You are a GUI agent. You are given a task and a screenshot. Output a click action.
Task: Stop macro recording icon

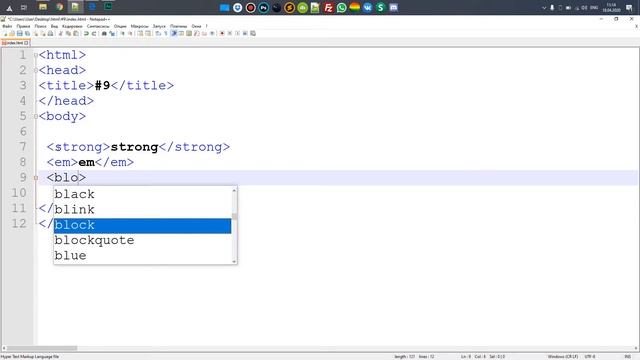click(x=230, y=33)
